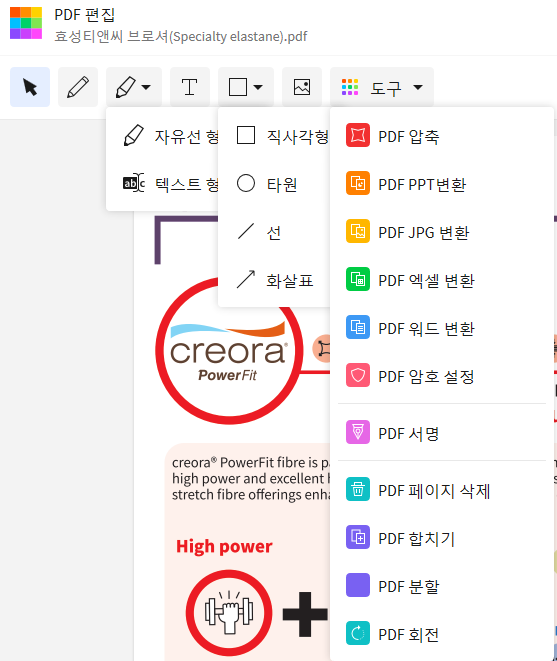The image size is (557, 661).
Task: Click the freehand highlighter pen icon in submenu
Action: click(134, 135)
